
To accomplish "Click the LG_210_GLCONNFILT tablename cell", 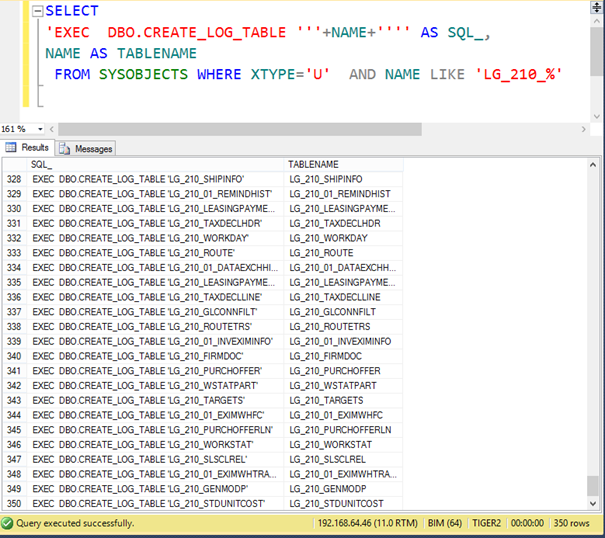I will pyautogui.click(x=343, y=312).
